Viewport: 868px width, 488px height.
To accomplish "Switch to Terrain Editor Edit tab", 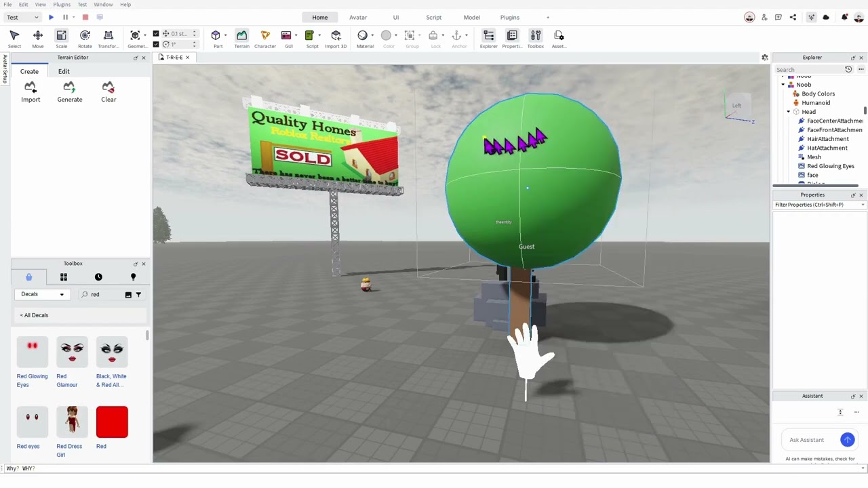I will coord(64,71).
